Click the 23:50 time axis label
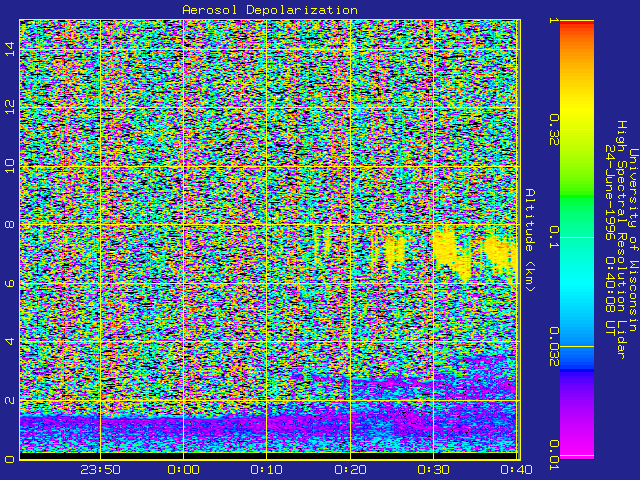The height and width of the screenshot is (480, 640). [x=100, y=470]
